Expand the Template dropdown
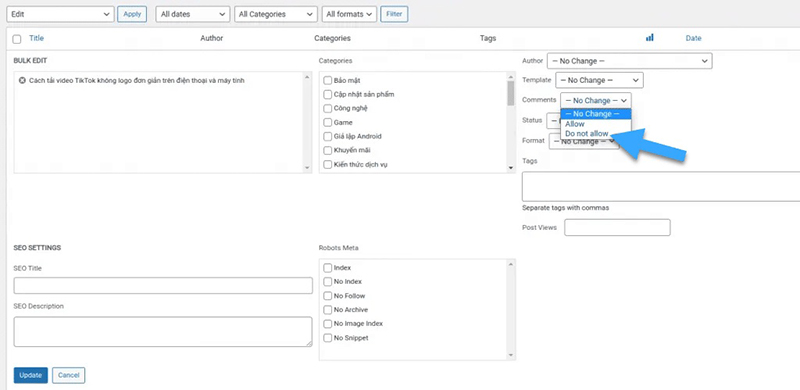 coord(599,80)
